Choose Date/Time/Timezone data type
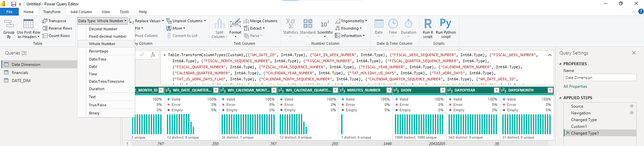The height and width of the screenshot is (146, 644). click(106, 81)
